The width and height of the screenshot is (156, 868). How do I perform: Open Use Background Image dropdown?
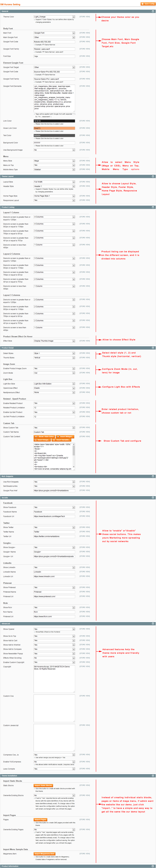pyautogui.click(x=54, y=150)
